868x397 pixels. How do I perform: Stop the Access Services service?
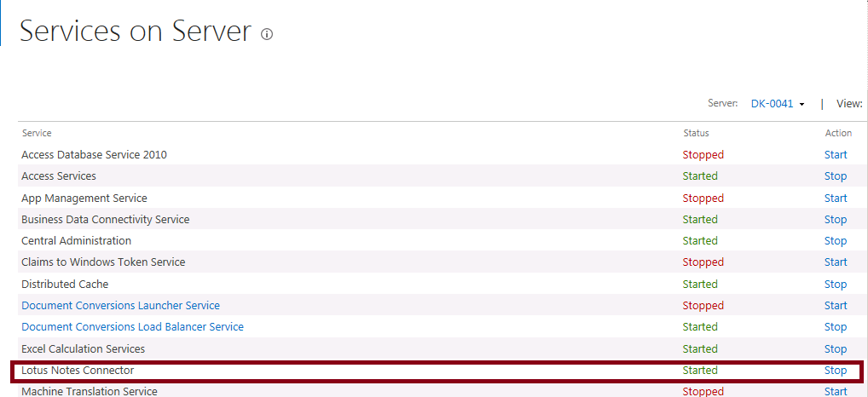(x=836, y=175)
